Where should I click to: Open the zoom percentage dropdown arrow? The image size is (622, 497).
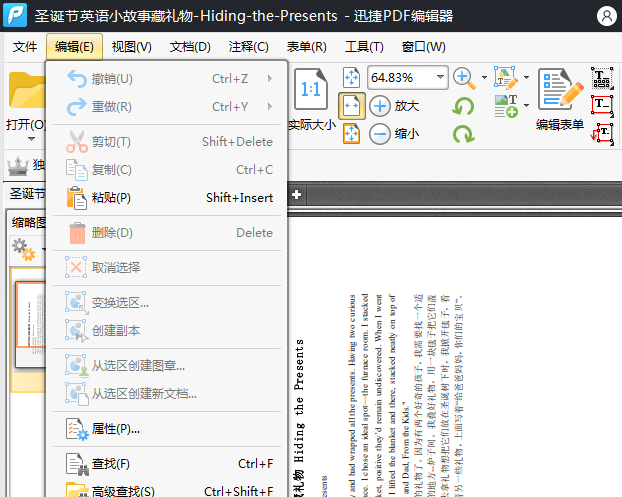click(x=441, y=77)
